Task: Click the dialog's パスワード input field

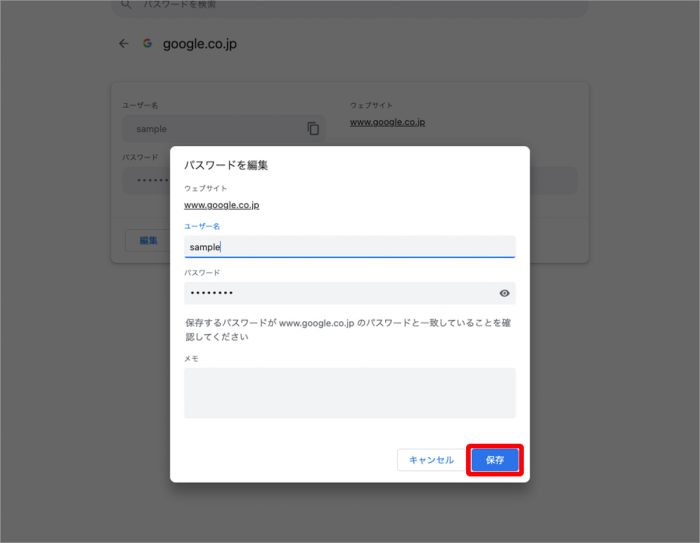Action: coord(338,293)
